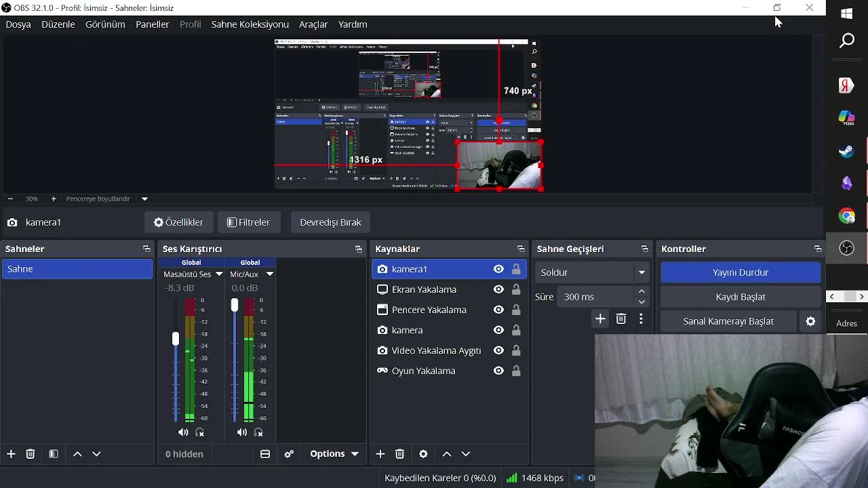The width and height of the screenshot is (868, 488).
Task: Toggle monitoring headphones for Mic/Aux
Action: 258,432
